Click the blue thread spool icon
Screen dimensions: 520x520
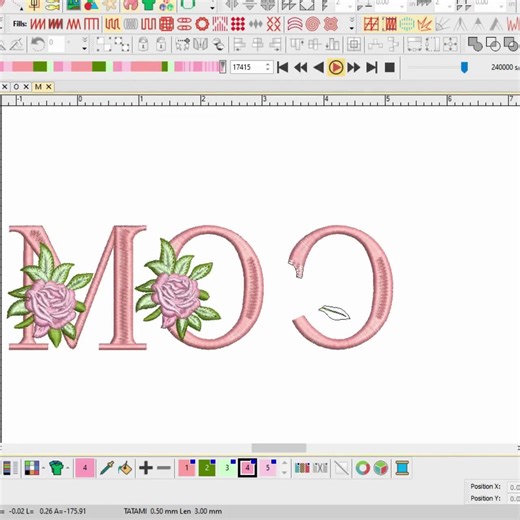coord(402,468)
